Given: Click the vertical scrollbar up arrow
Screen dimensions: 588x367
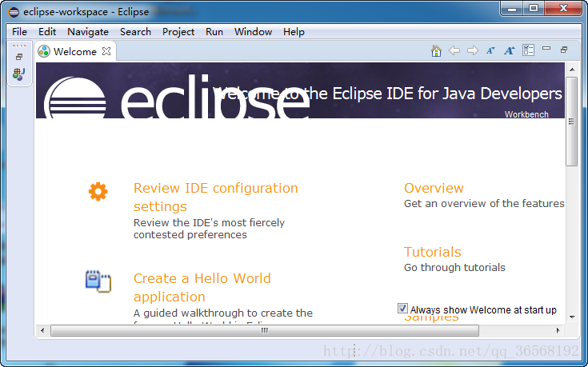Looking at the screenshot, I should coord(572,70).
